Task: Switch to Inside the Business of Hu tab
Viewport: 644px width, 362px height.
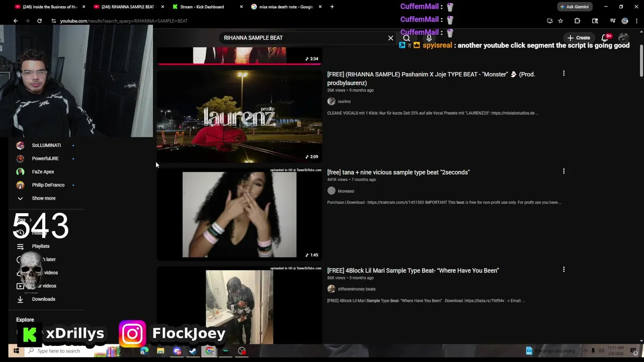Action: 49,7
